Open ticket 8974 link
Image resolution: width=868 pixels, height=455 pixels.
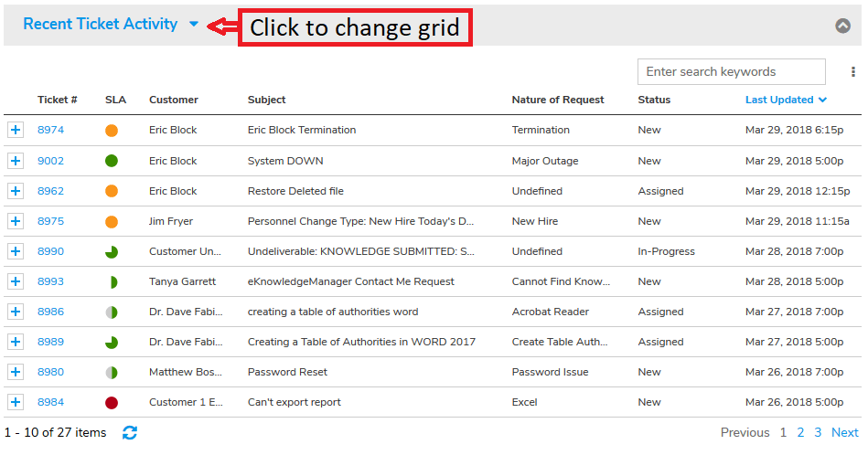[x=50, y=131]
